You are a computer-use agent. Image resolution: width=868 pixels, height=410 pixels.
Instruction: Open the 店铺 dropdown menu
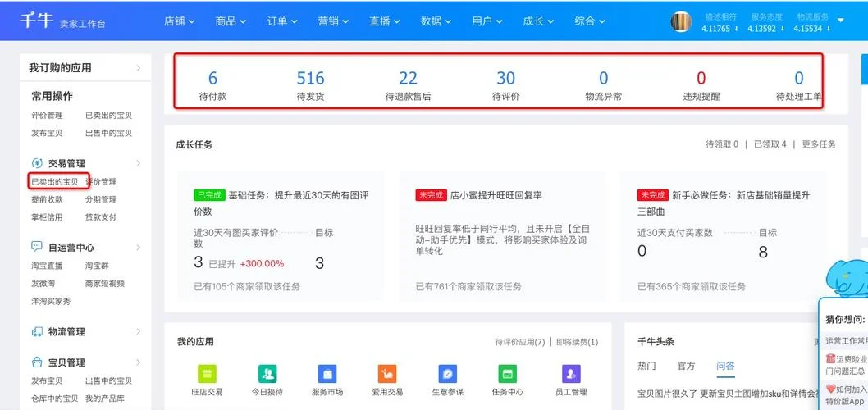180,21
